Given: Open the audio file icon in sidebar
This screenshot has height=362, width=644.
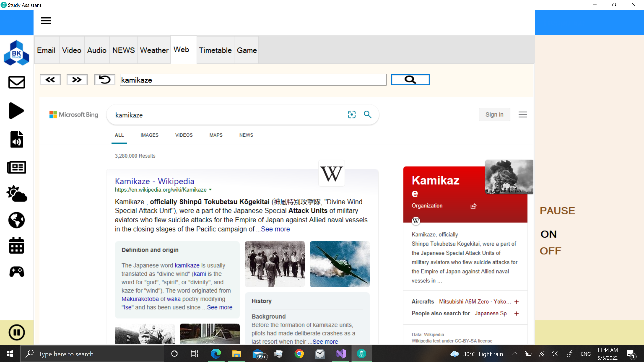Looking at the screenshot, I should [16, 139].
